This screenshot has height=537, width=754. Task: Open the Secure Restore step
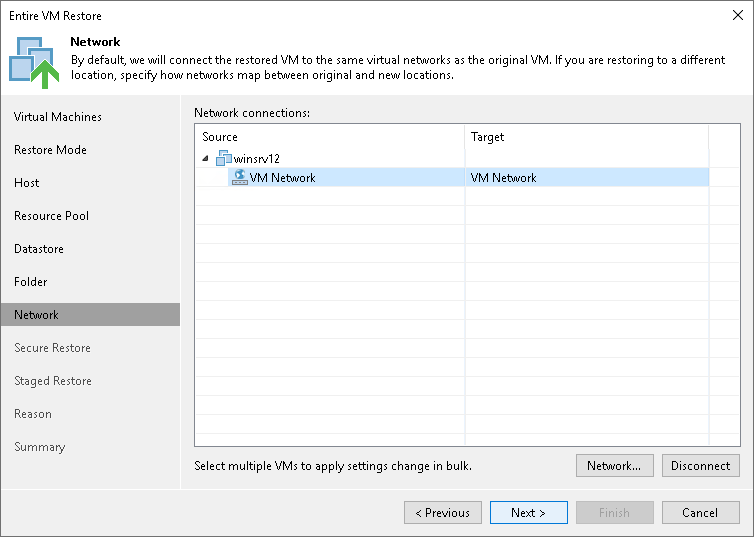pos(52,348)
